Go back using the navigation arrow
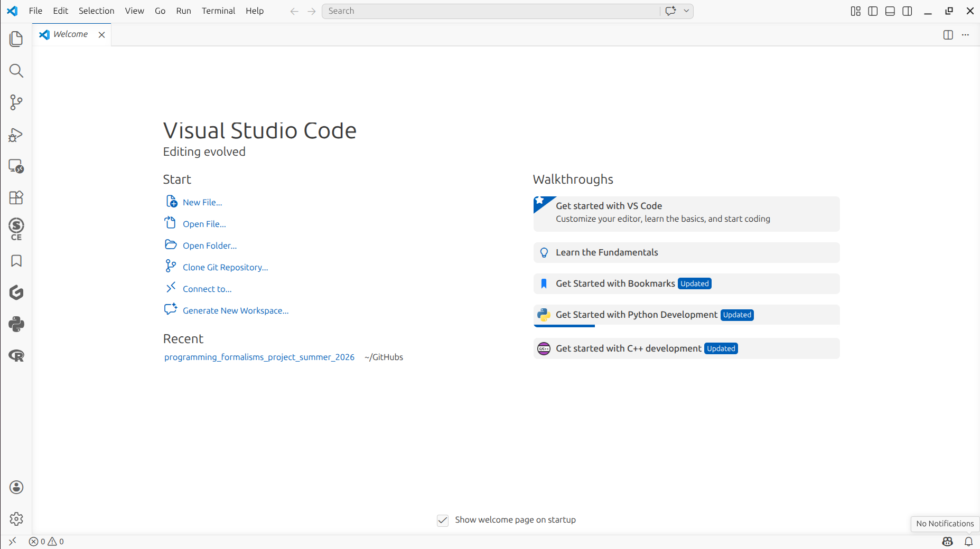 click(x=294, y=11)
